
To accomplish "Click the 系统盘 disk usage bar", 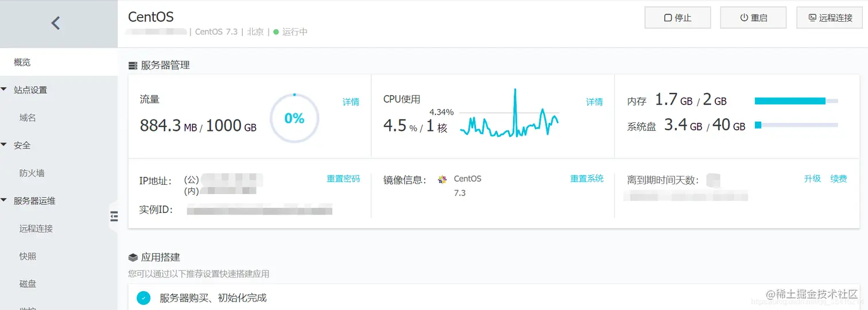I will 796,125.
